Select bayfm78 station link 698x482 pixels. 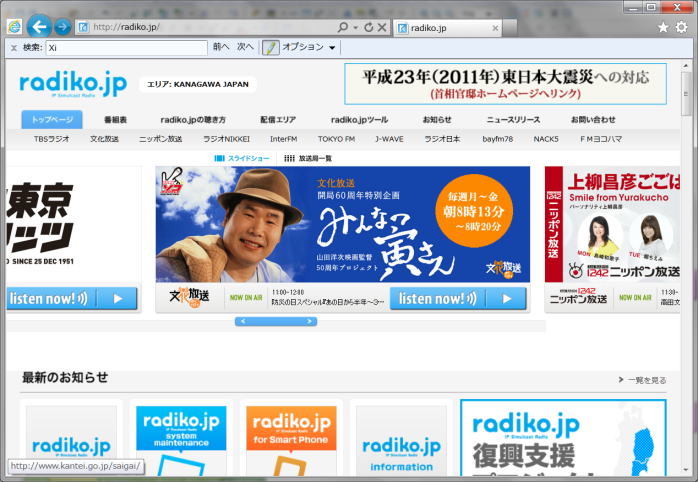pos(498,139)
